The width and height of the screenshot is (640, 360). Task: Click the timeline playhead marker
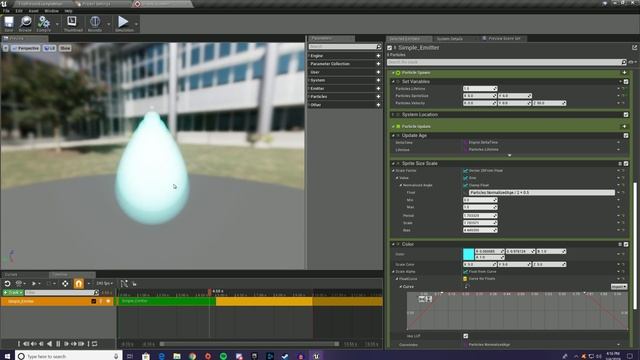point(210,292)
